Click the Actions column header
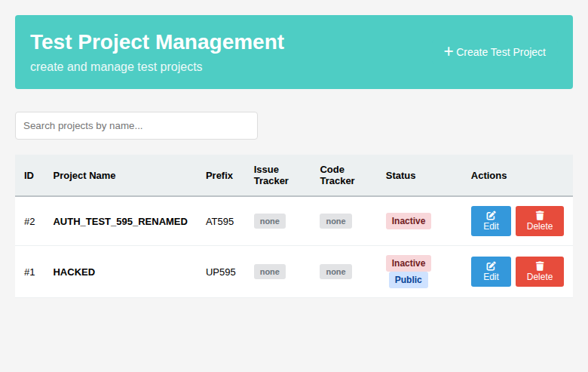 click(x=488, y=176)
